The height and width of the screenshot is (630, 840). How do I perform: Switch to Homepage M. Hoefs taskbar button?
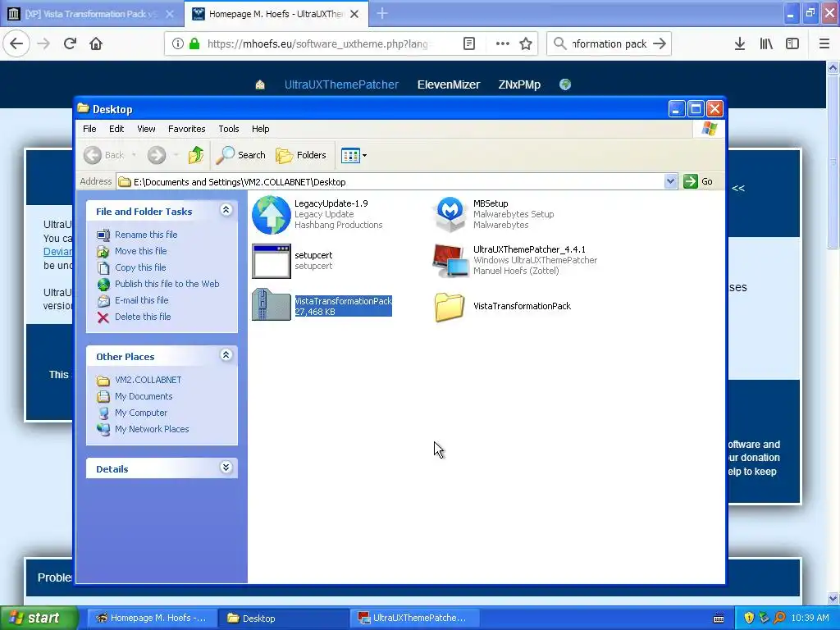click(152, 618)
